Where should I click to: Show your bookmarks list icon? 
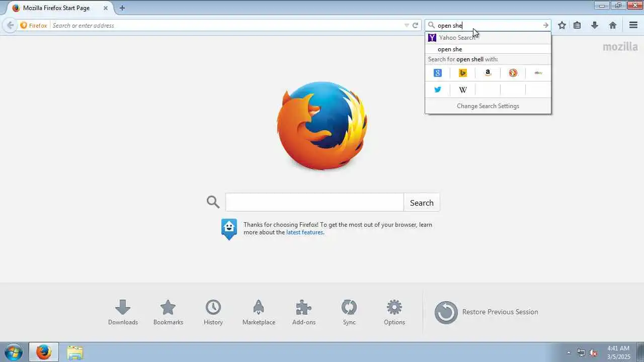pyautogui.click(x=577, y=25)
